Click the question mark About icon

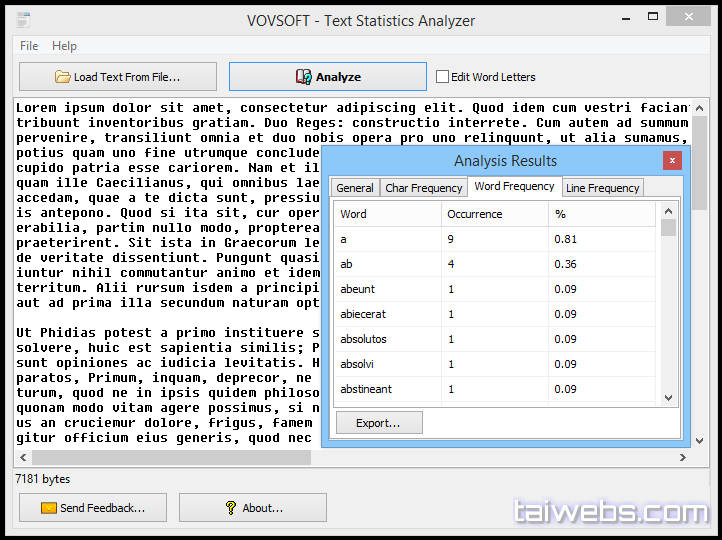231,508
